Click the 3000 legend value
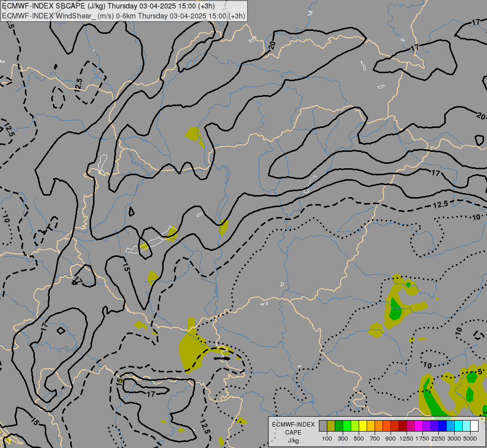This screenshot has width=487, height=448. pyautogui.click(x=454, y=439)
